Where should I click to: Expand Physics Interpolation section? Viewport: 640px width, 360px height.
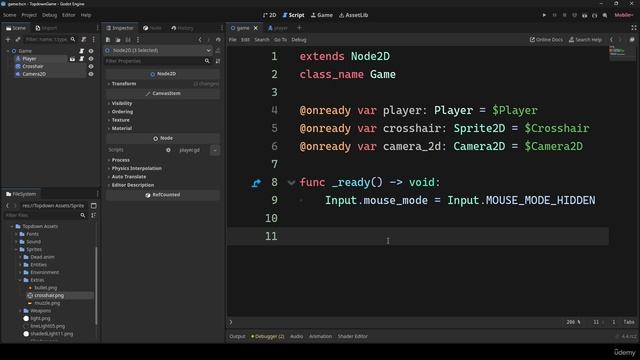[136, 169]
